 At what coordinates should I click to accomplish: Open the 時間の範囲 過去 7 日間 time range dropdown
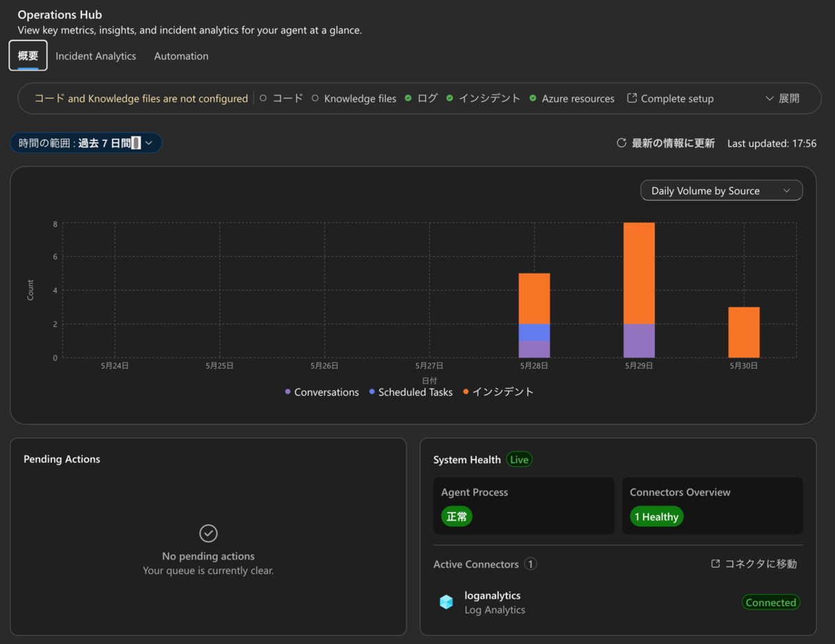click(86, 143)
